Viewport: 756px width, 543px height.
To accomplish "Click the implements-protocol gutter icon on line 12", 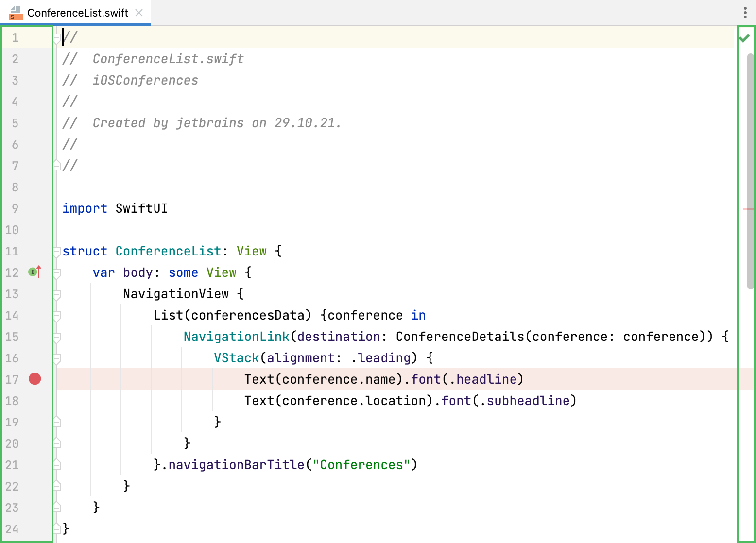I will (35, 272).
